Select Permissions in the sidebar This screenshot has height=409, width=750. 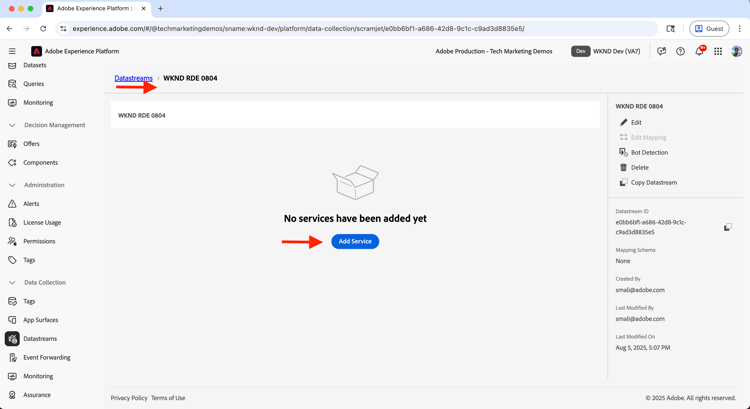(39, 241)
